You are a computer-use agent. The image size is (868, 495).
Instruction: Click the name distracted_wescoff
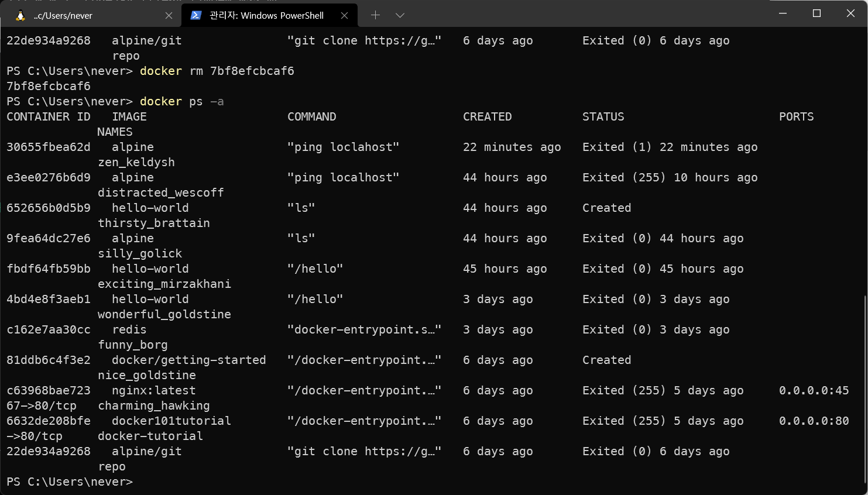pos(161,192)
